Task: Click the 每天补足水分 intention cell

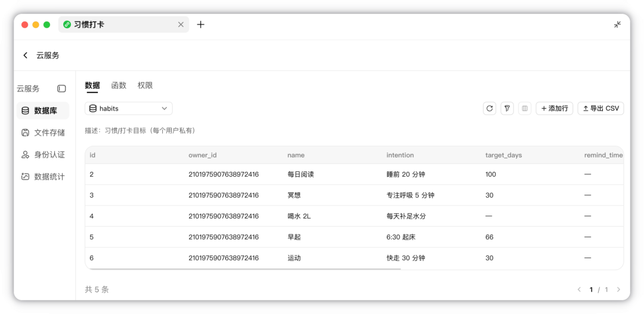Action: [x=406, y=217]
